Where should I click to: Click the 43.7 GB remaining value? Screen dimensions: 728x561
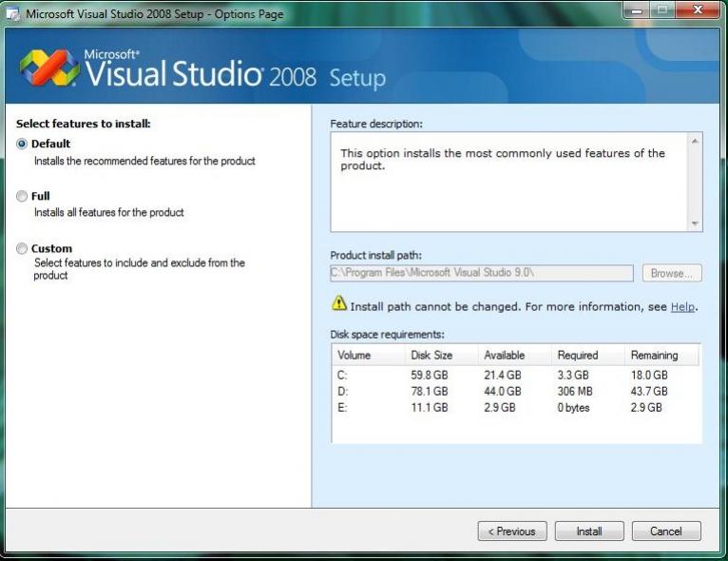[649, 392]
